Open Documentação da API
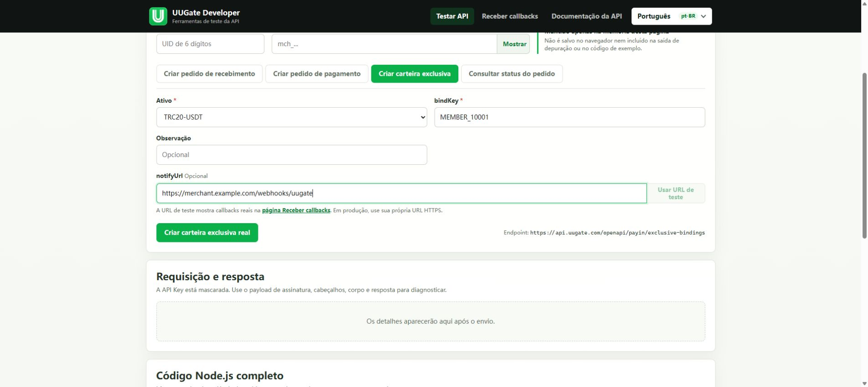 pos(586,16)
